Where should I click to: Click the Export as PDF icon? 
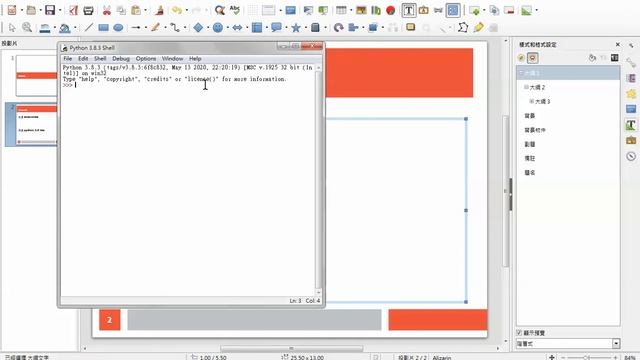click(x=73, y=10)
